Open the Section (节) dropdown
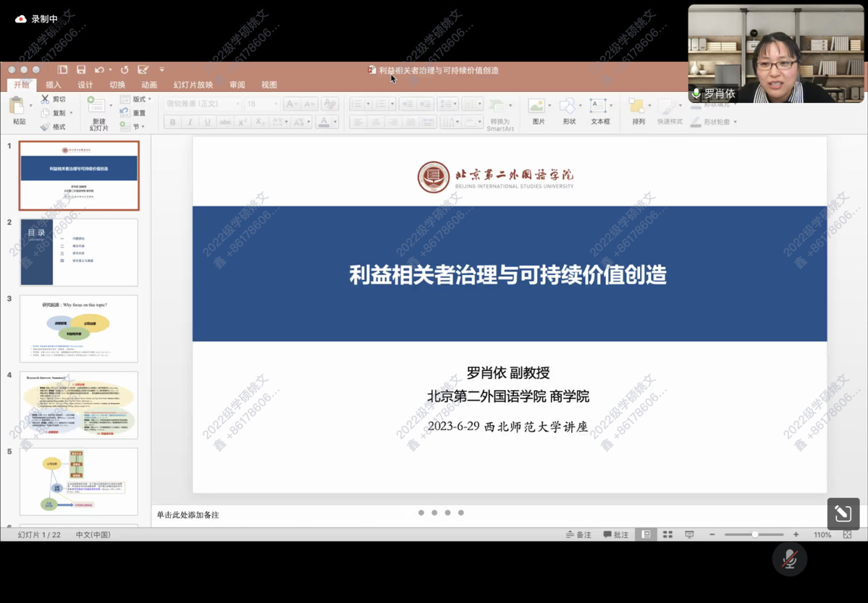Viewport: 868px width, 603px height. coord(135,127)
